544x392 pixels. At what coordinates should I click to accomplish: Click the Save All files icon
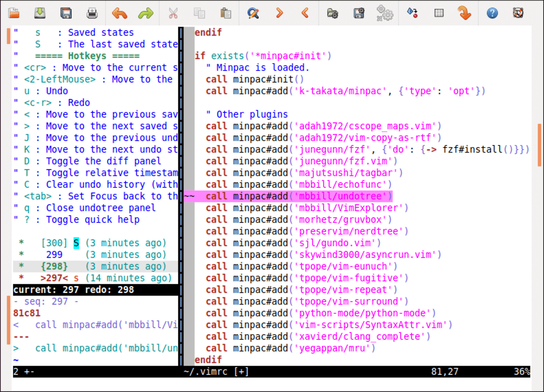click(66, 13)
